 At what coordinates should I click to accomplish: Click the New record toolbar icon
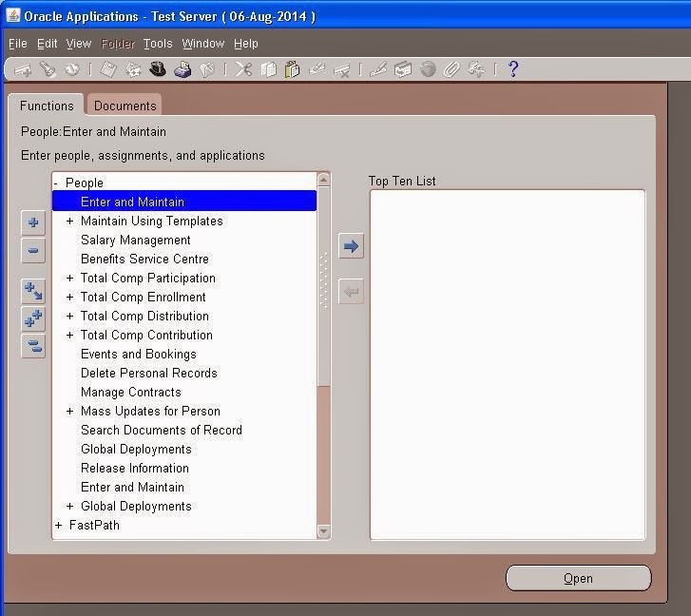[x=23, y=69]
